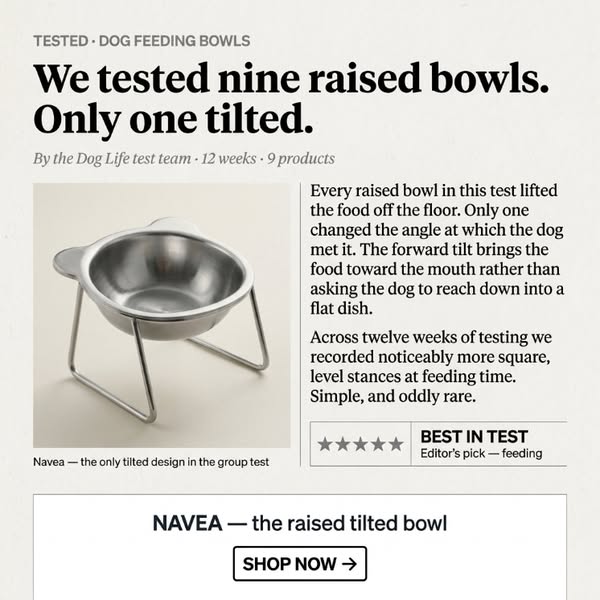Click the Editor's pick — feeding label
This screenshot has height=600, width=600.
481,453
